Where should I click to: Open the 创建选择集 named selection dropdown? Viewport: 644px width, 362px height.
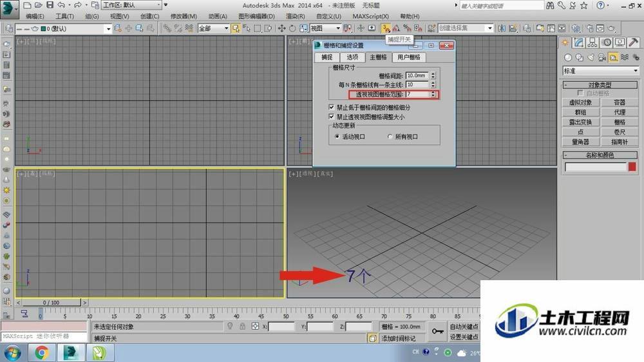point(466,28)
